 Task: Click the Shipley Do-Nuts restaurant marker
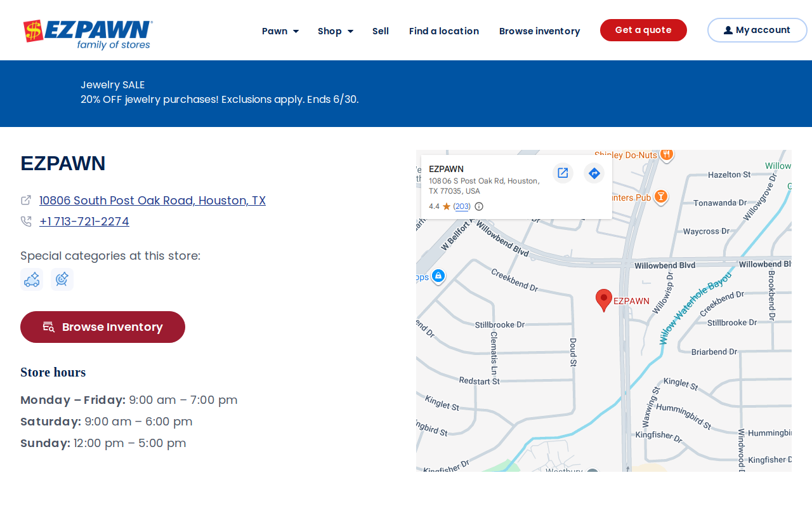(666, 154)
